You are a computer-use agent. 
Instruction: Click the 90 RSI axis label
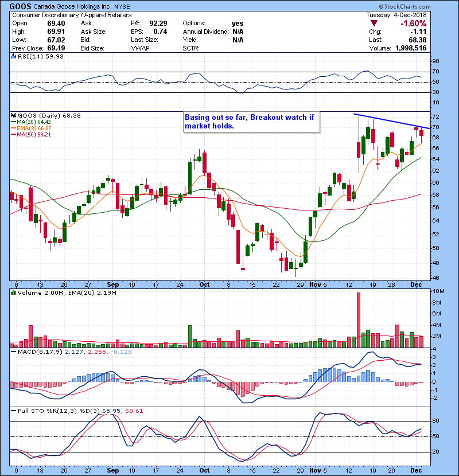click(435, 61)
